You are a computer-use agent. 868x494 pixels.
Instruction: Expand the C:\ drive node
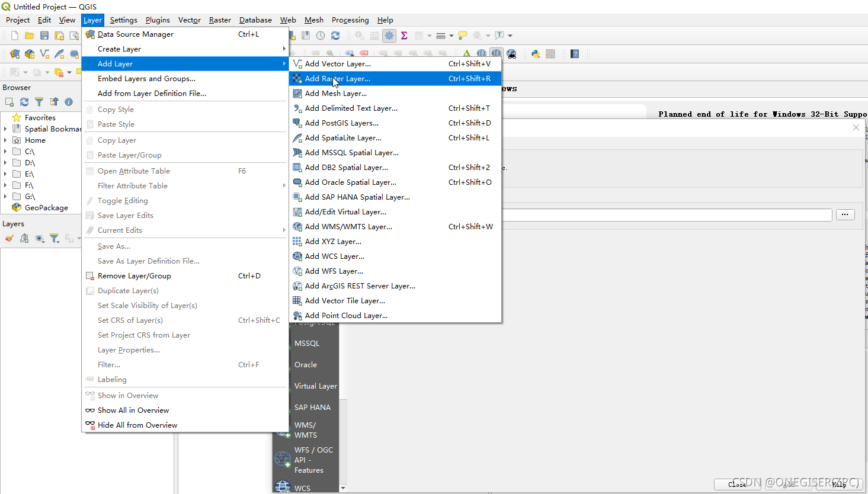point(5,151)
